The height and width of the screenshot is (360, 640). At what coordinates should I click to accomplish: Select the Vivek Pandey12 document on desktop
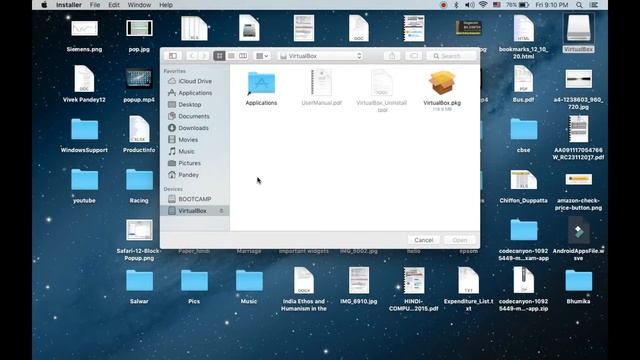84,84
